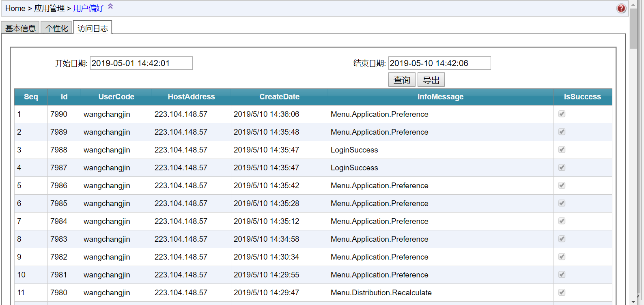Click the 用户偏好 breadcrumb link

[88, 9]
